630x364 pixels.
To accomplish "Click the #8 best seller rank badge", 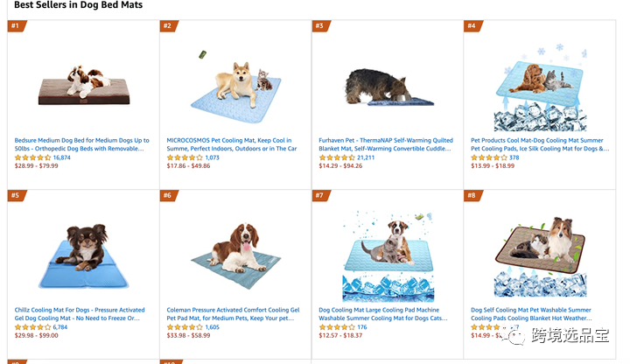I will [x=472, y=195].
